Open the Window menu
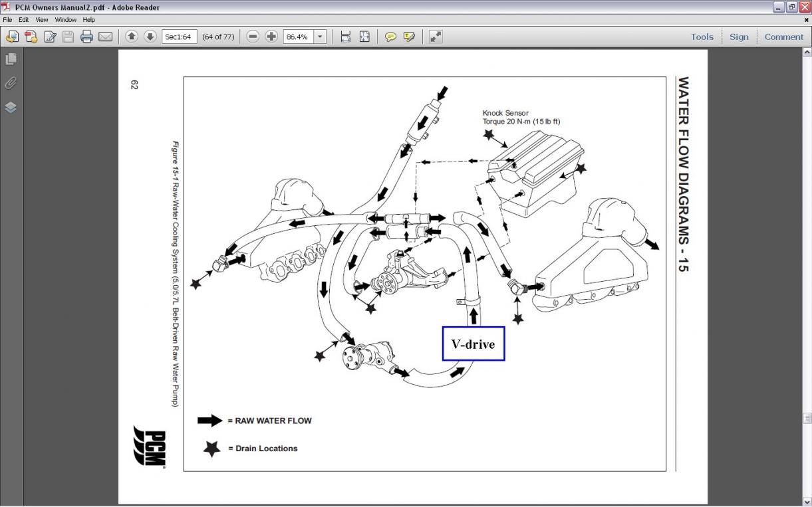 coord(66,19)
